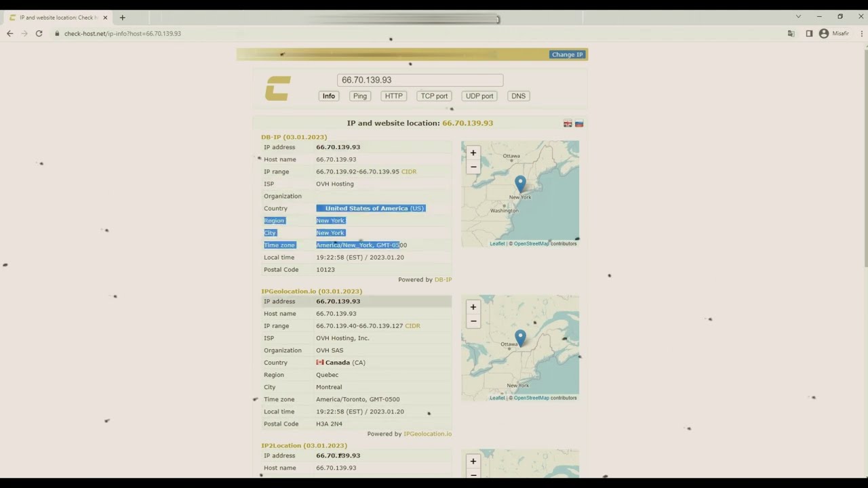Click the Montreal map marker pin
Image resolution: width=868 pixels, height=488 pixels.
520,338
